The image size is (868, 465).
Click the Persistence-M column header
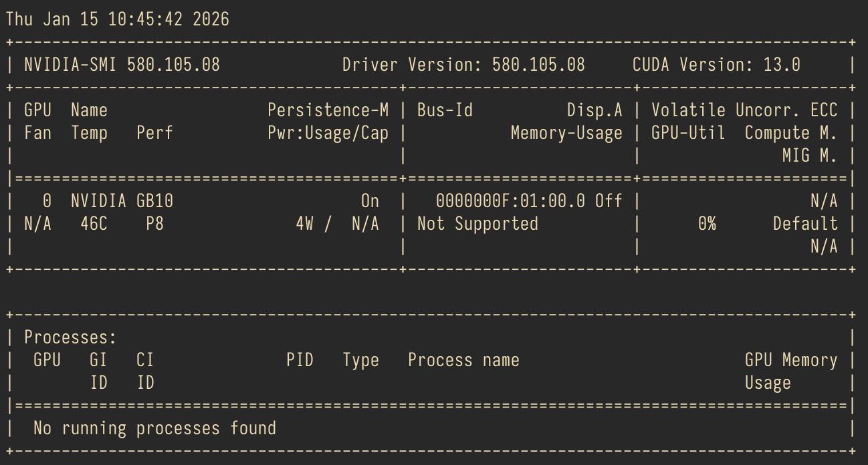pyautogui.click(x=328, y=110)
